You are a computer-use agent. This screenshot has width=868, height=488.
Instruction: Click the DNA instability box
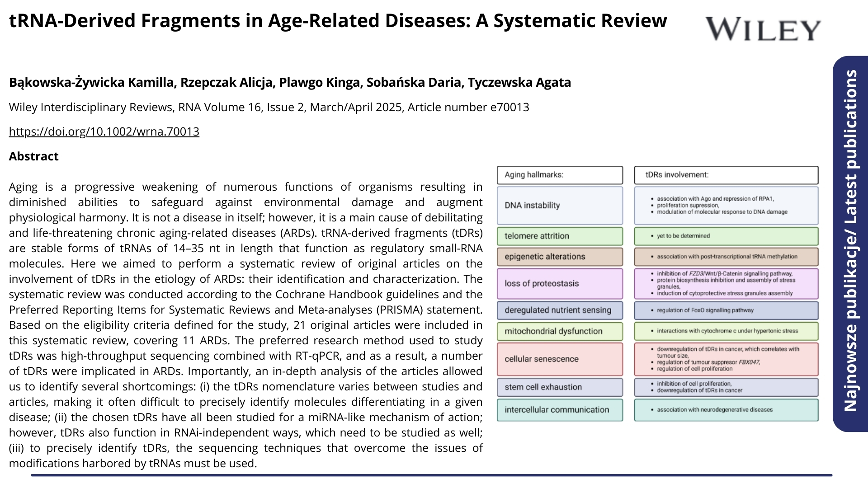pos(560,206)
